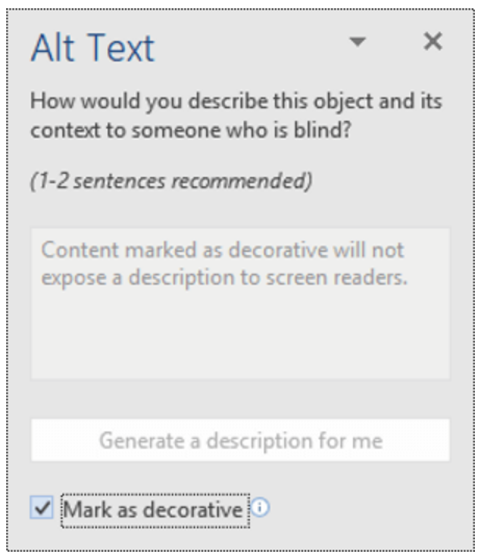Click the How would you describe prompt text
This screenshot has width=479, height=559.
point(236,116)
